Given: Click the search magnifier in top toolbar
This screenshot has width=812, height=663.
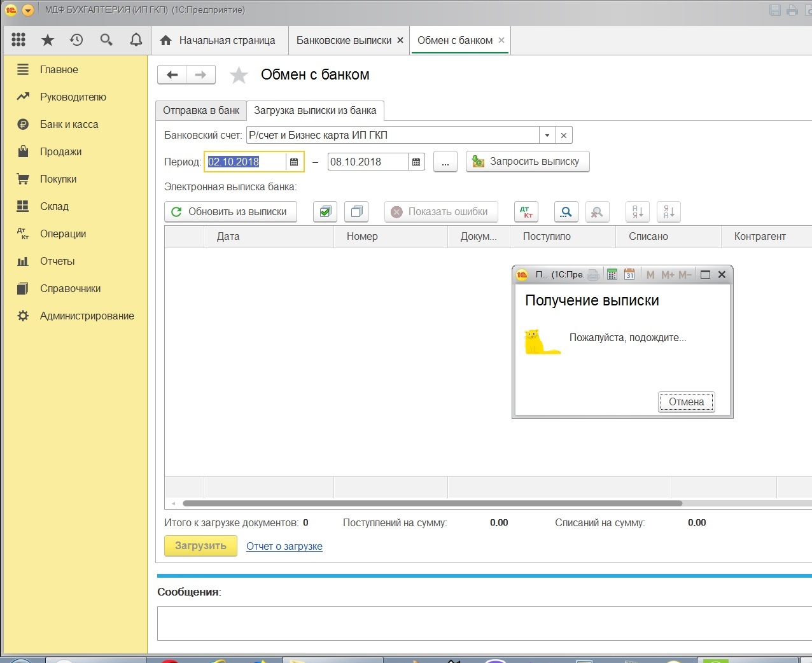Looking at the screenshot, I should coord(106,40).
